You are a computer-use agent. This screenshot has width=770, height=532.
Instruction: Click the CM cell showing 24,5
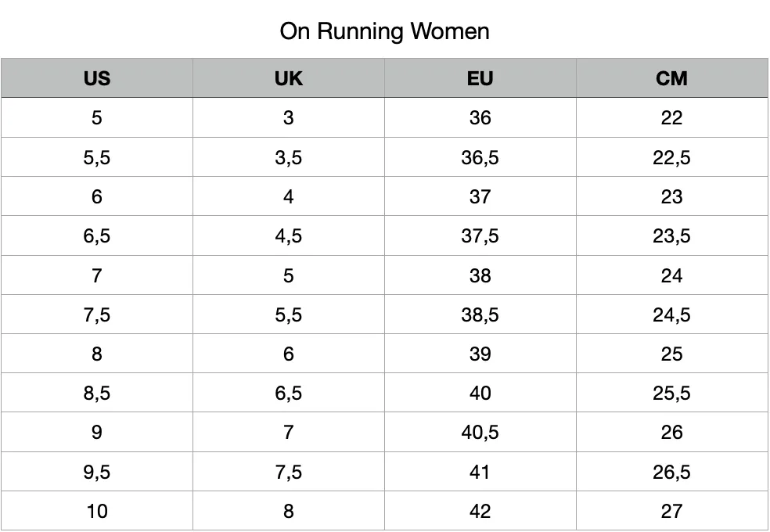[671, 315]
